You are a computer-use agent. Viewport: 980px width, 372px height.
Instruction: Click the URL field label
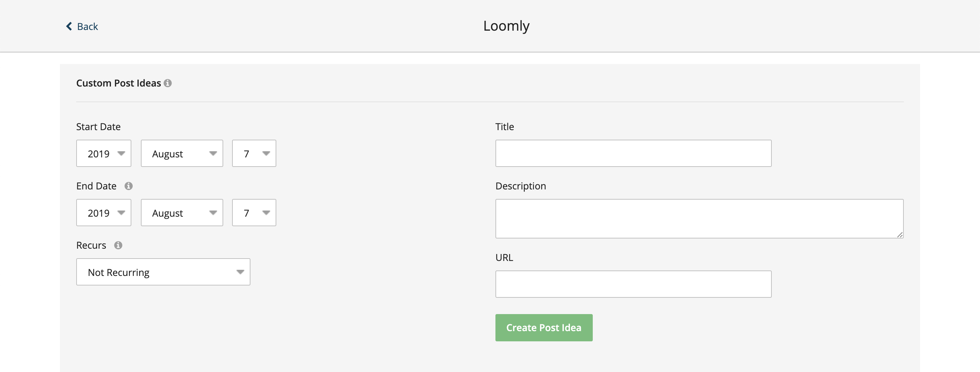504,258
